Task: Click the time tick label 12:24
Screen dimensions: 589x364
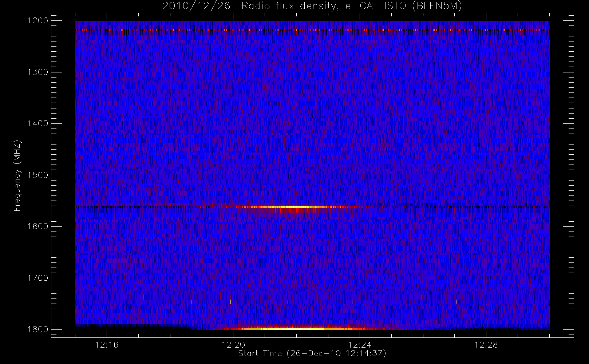Action: pyautogui.click(x=360, y=345)
